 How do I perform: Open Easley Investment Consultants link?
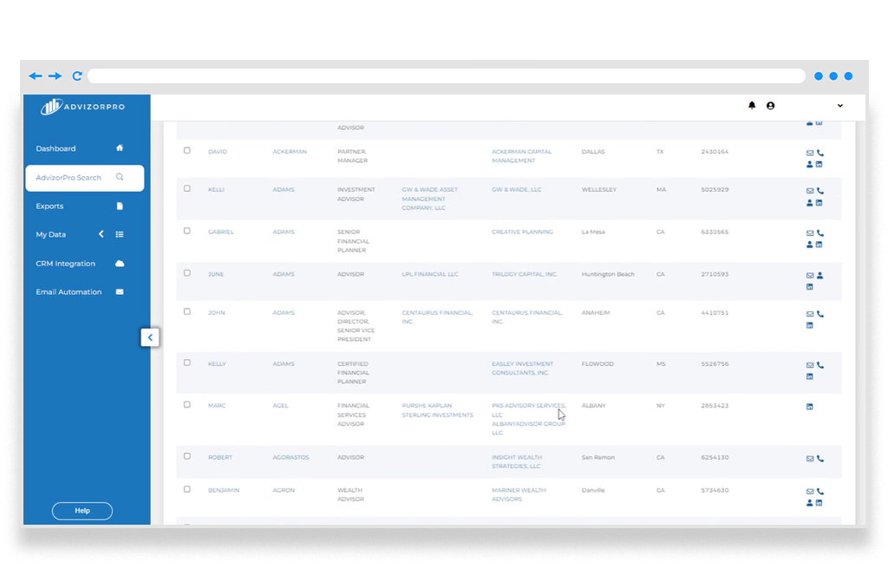click(522, 369)
